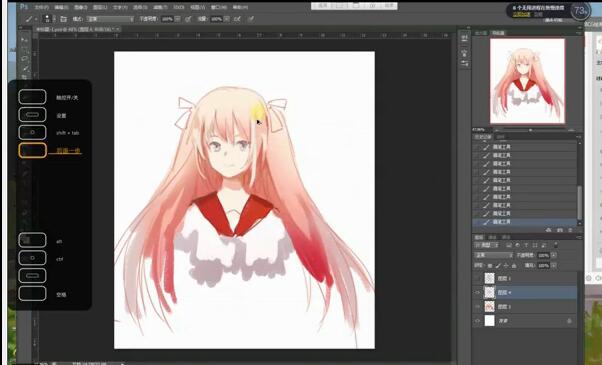Select the highlighted 画笔工具 history state
This screenshot has width=602, height=365.
524,222
